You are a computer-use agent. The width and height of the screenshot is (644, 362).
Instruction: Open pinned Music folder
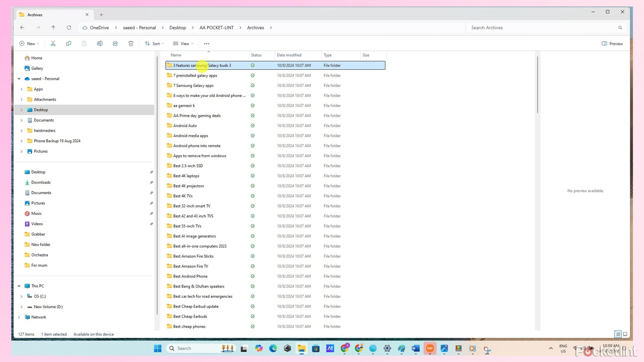(33, 213)
